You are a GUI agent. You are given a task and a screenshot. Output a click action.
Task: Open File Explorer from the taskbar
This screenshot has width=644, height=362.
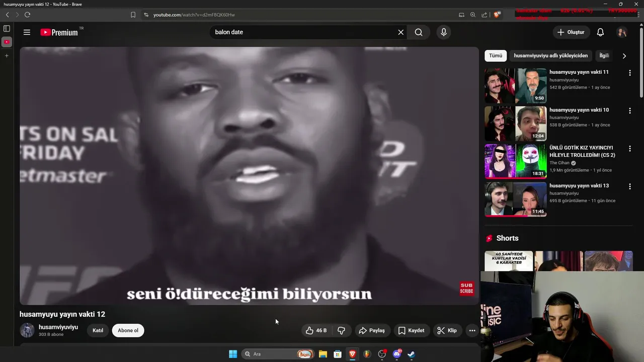323,354
